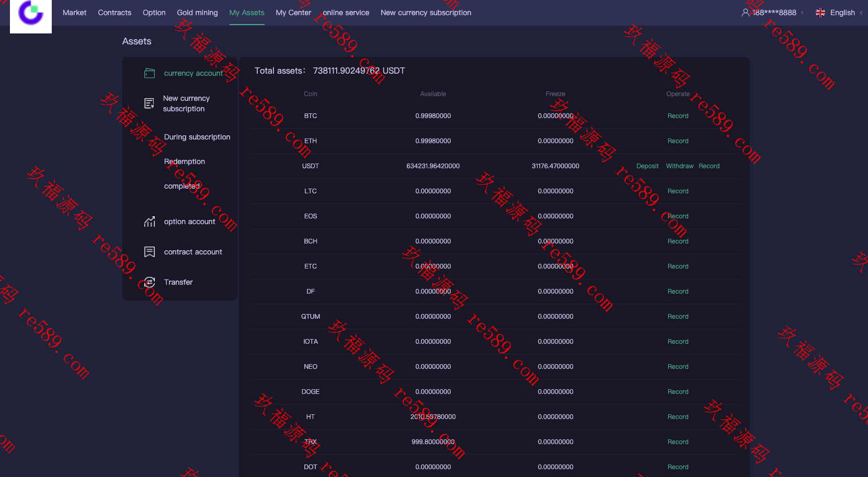This screenshot has width=868, height=477.
Task: Open Record for LTC
Action: tap(678, 191)
